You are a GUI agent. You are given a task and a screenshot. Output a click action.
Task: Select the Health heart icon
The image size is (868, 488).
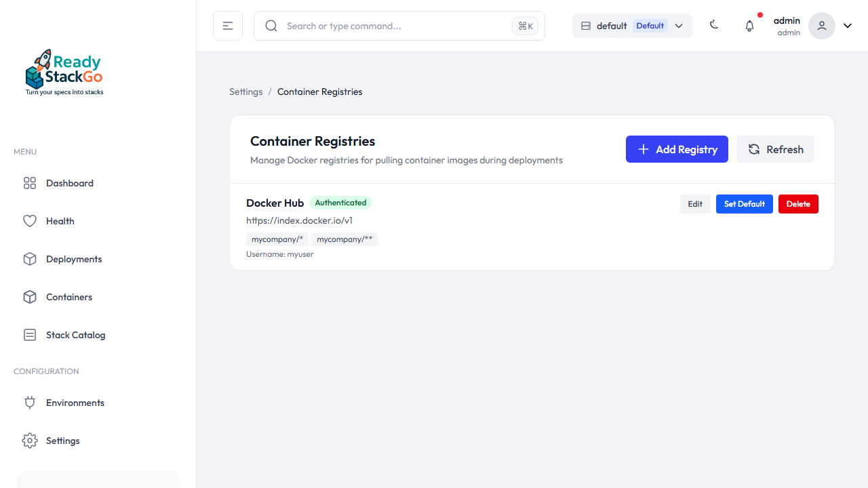30,220
